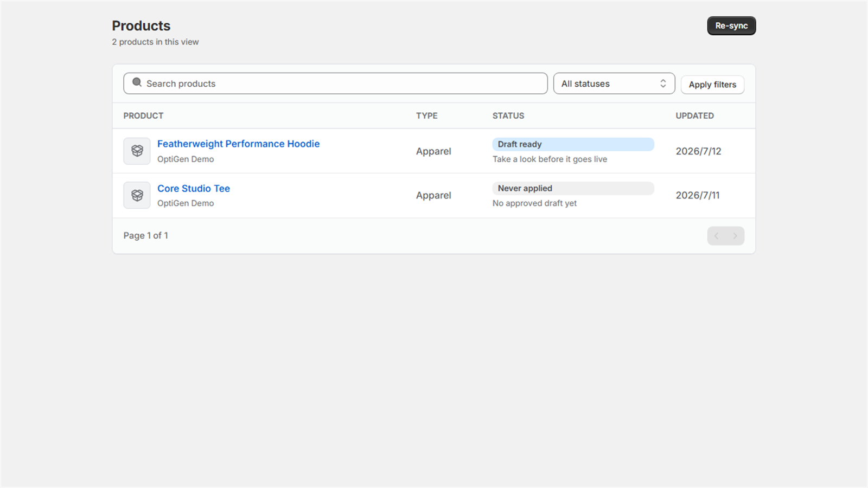The image size is (868, 488).
Task: Click '2 products in this view' text
Action: (155, 42)
